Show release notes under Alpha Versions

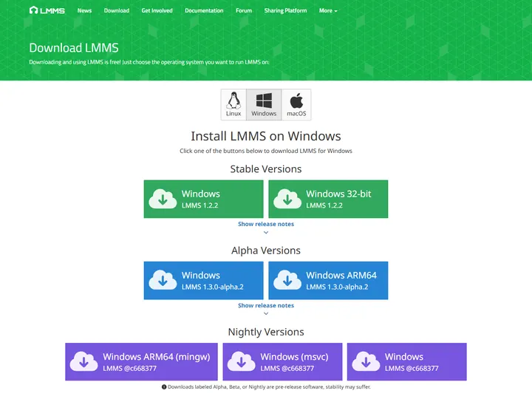(266, 305)
